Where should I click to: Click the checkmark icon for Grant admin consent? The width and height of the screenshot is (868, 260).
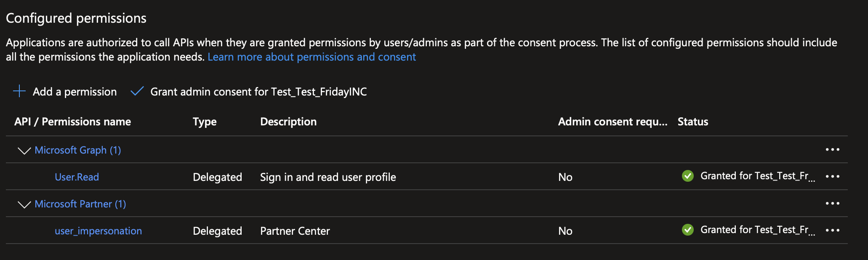pyautogui.click(x=137, y=91)
